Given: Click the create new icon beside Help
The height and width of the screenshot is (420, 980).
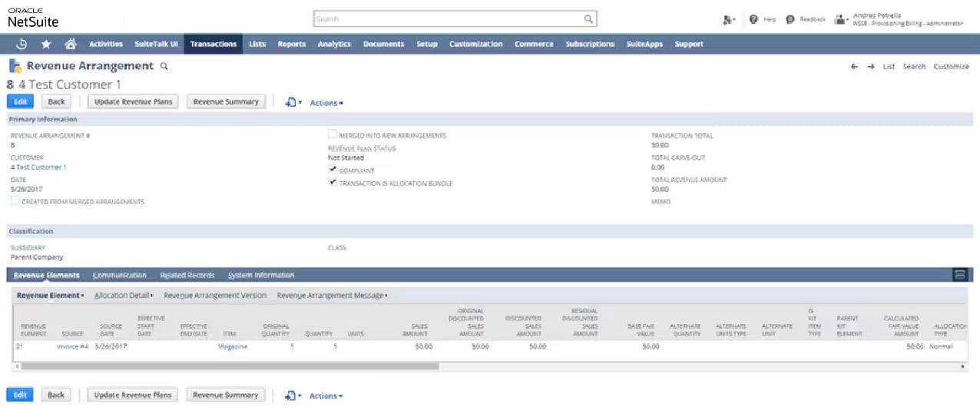Looking at the screenshot, I should pos(727,19).
